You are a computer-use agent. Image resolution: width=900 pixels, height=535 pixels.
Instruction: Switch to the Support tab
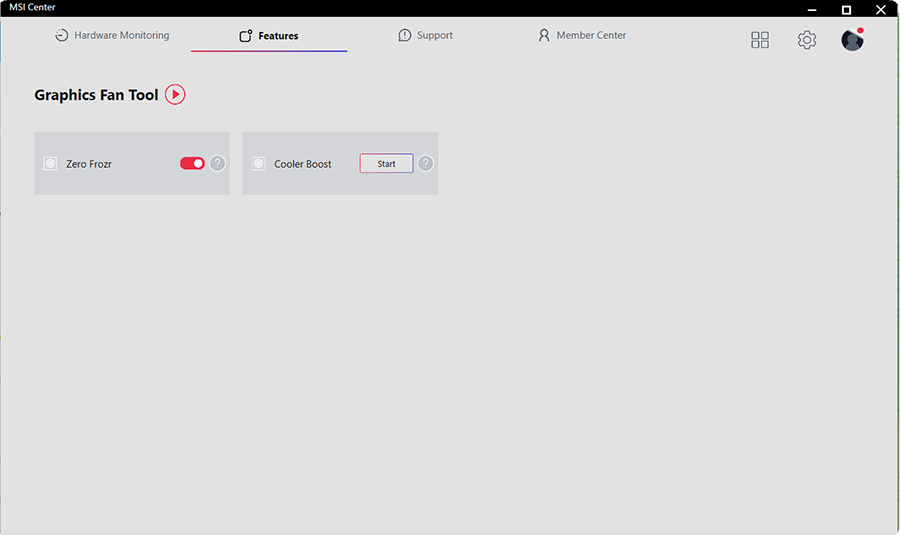coord(425,36)
